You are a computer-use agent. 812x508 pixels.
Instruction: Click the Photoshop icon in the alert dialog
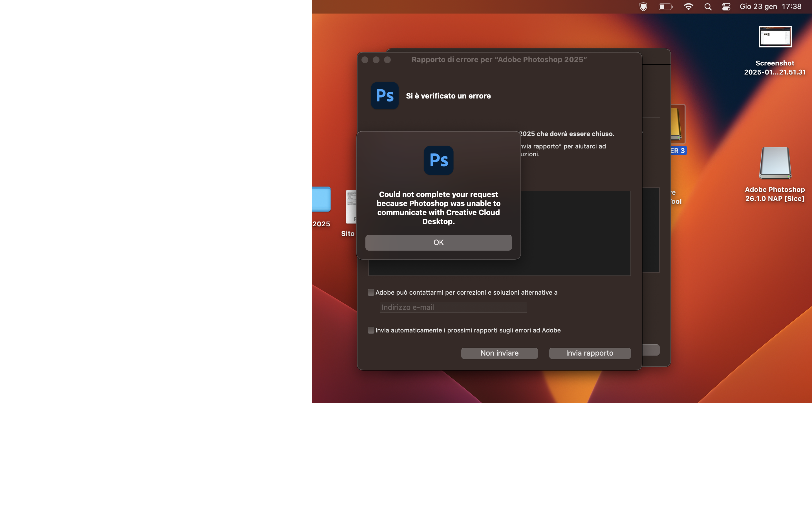click(438, 160)
